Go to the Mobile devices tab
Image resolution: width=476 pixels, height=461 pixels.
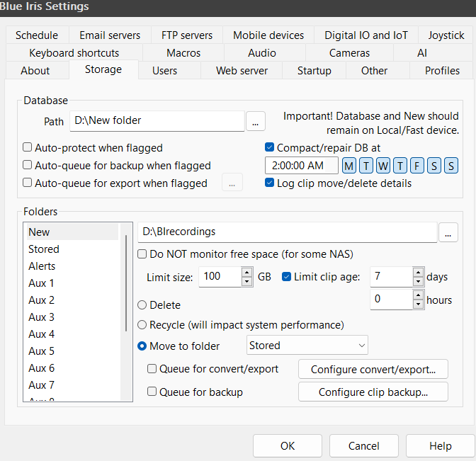pyautogui.click(x=268, y=35)
